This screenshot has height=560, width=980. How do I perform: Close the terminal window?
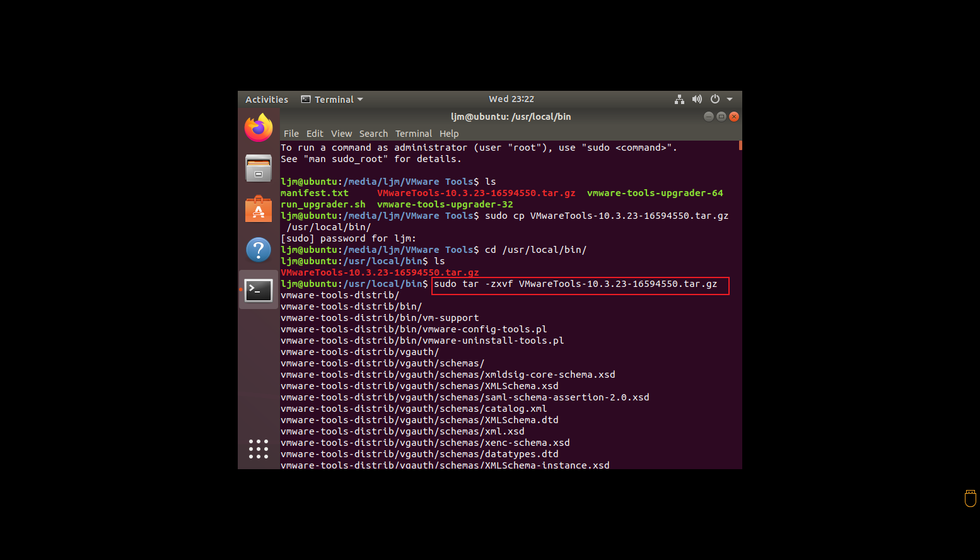click(x=734, y=117)
